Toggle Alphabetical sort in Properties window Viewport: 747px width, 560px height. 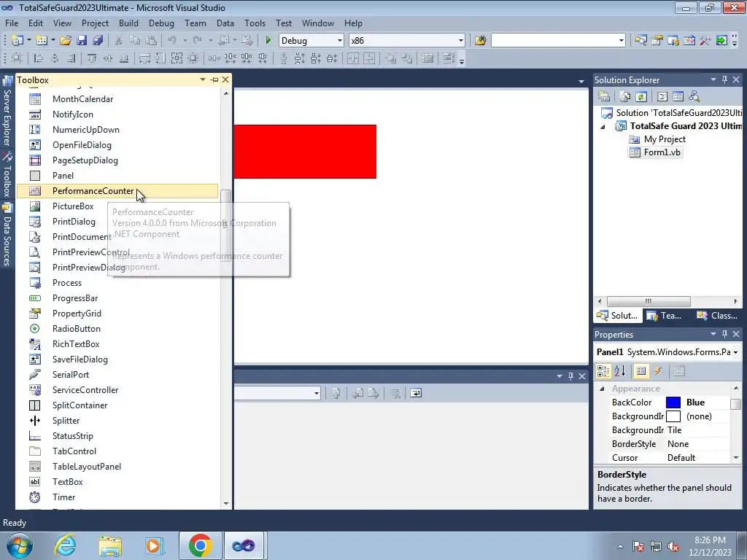[620, 371]
